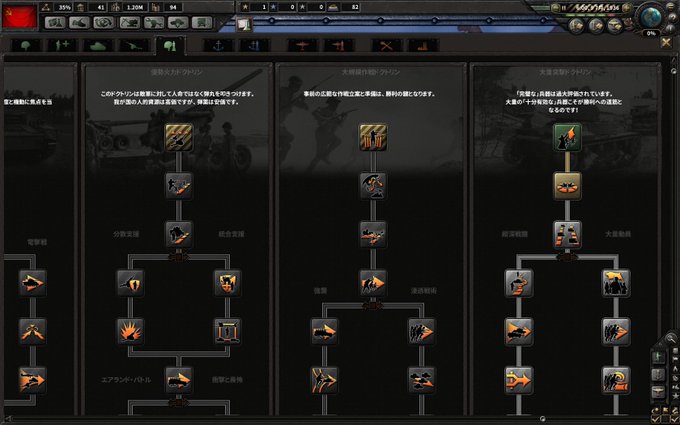The image size is (680, 425).
Task: Click the 分散支援 branch label
Action: [x=126, y=234]
